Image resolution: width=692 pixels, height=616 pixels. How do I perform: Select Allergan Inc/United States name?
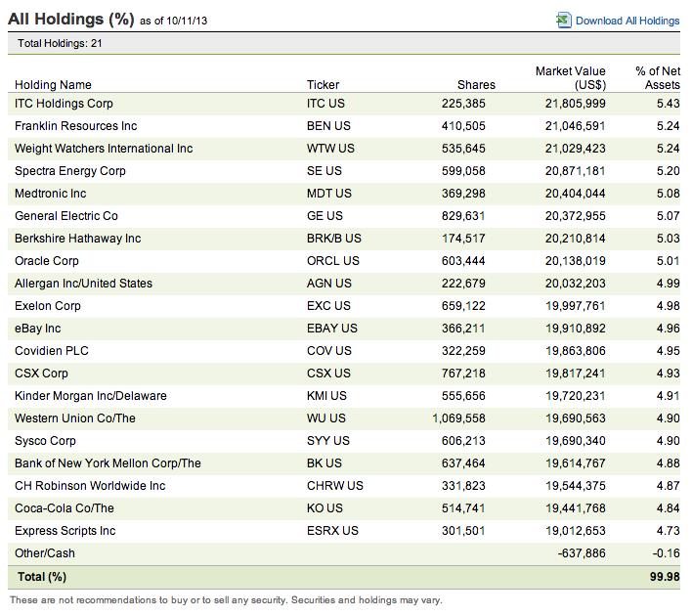[83, 284]
